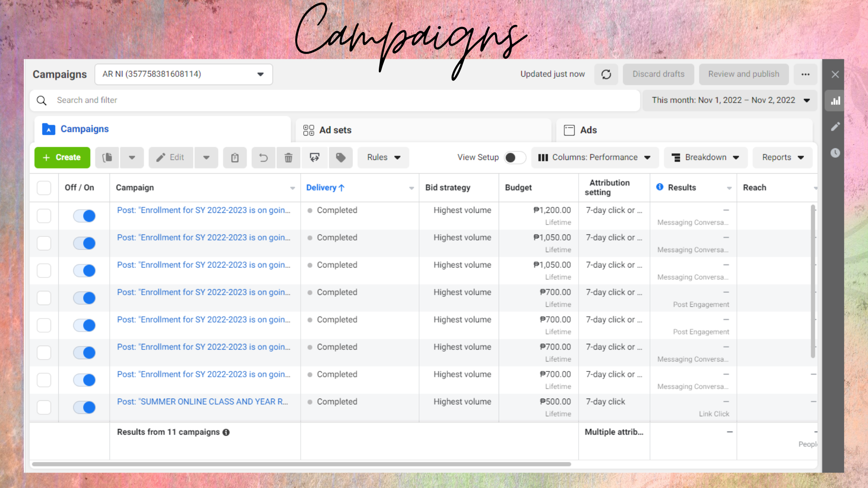Screen dimensions: 868x488
Task: Open the charts icon in right sidebar
Action: (835, 101)
